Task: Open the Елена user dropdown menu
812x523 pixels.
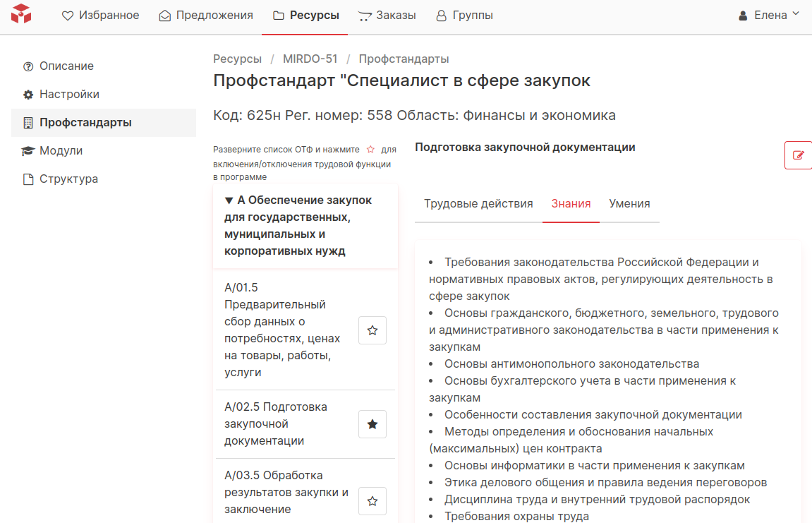Action: coord(769,16)
